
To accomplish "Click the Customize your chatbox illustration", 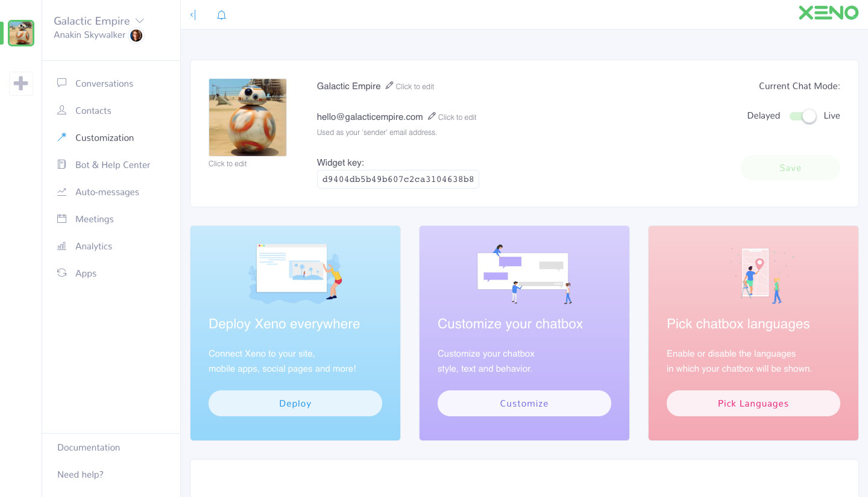I will [524, 274].
